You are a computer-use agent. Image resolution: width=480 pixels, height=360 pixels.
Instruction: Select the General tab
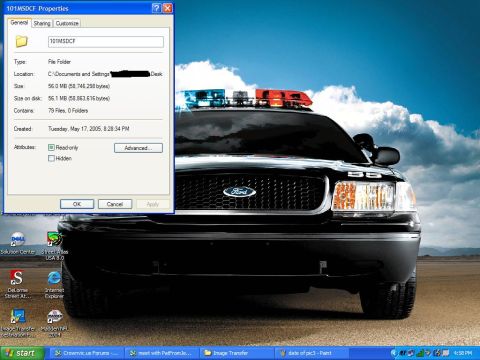point(19,23)
